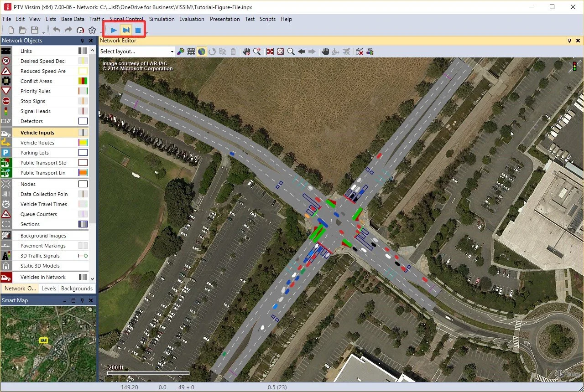The width and height of the screenshot is (584, 392).
Task: Toggle Stop Signs visibility icon
Action: pyautogui.click(x=6, y=101)
